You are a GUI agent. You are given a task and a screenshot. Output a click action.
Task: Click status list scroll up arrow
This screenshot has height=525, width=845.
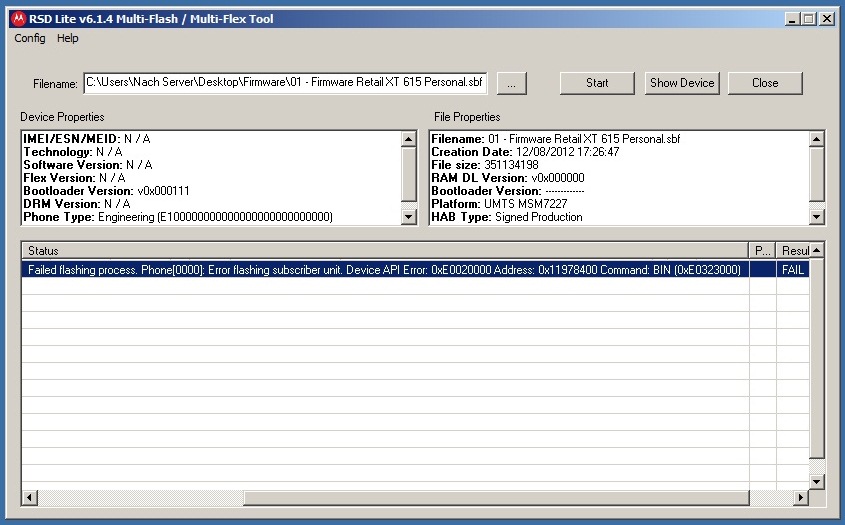816,250
